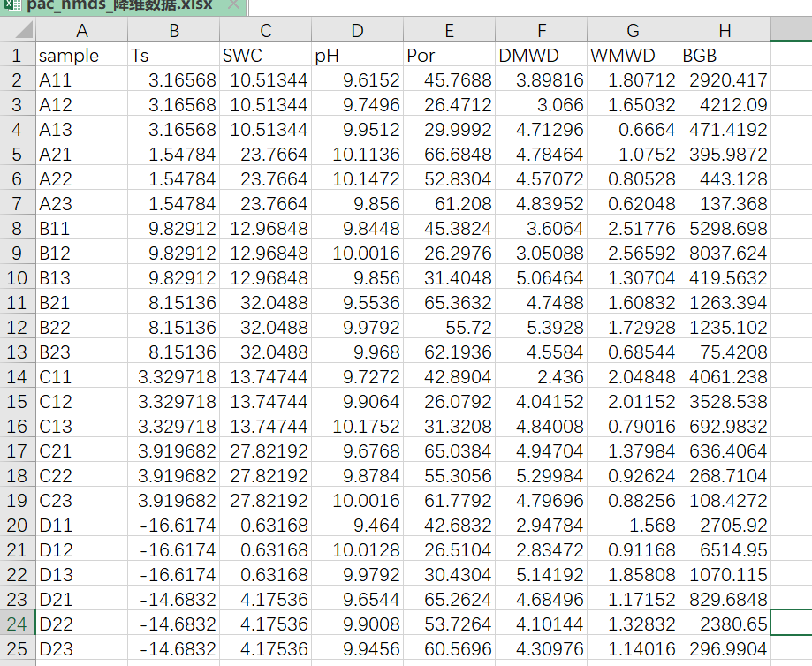Click WMWD value 2.56592
812x666 pixels.
[x=633, y=253]
